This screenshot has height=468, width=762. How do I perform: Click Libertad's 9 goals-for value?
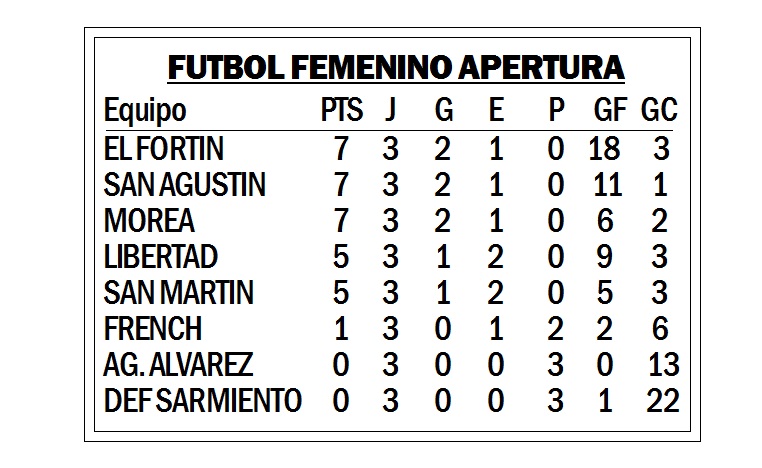[605, 257]
